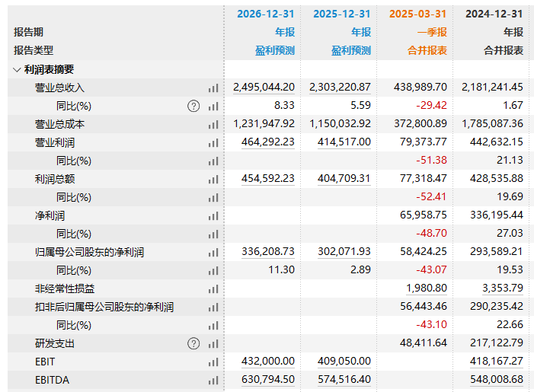534x392 pixels.
Task: Select the 2026-12-31 column header
Action: (x=265, y=14)
